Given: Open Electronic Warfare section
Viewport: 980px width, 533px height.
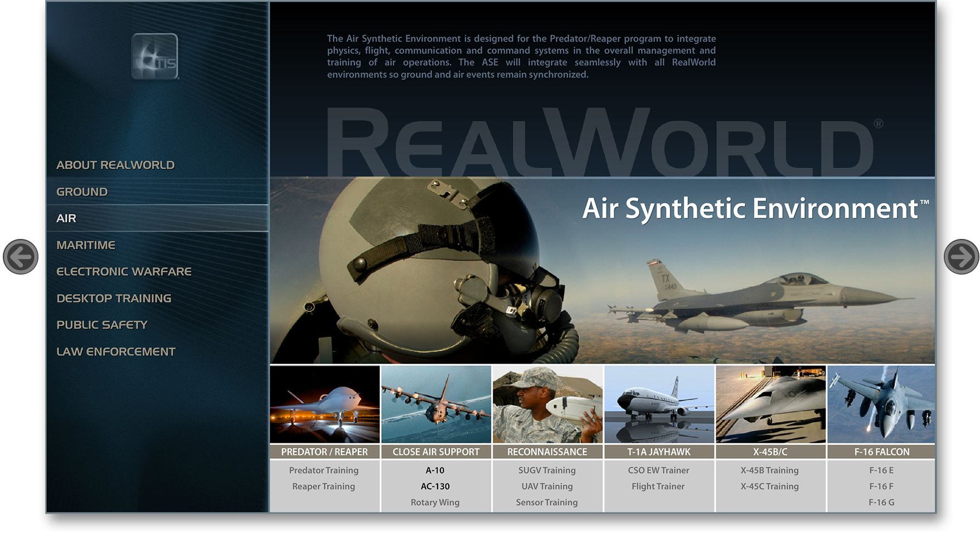Looking at the screenshot, I should pos(124,272).
